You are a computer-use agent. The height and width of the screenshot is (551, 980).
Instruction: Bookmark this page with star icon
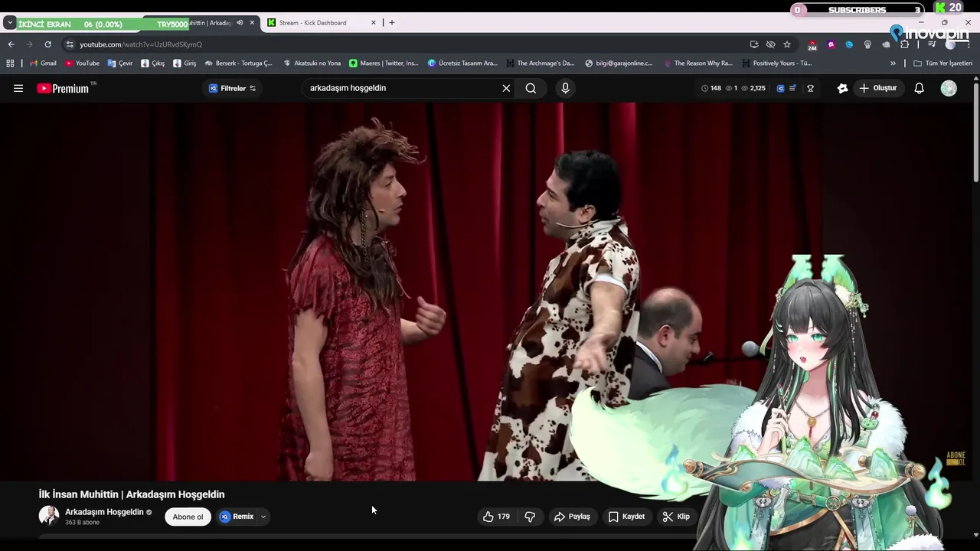click(787, 44)
